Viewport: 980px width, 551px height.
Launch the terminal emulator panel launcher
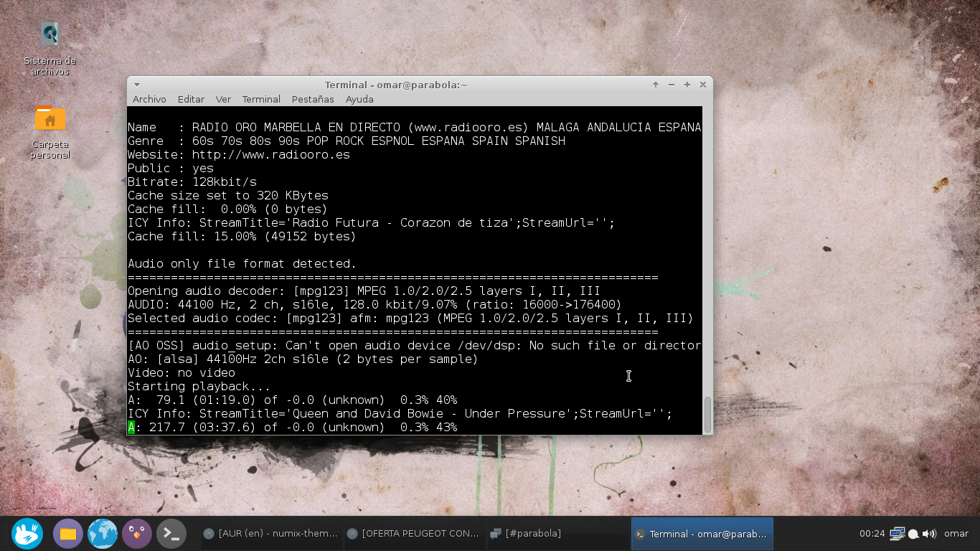point(171,534)
